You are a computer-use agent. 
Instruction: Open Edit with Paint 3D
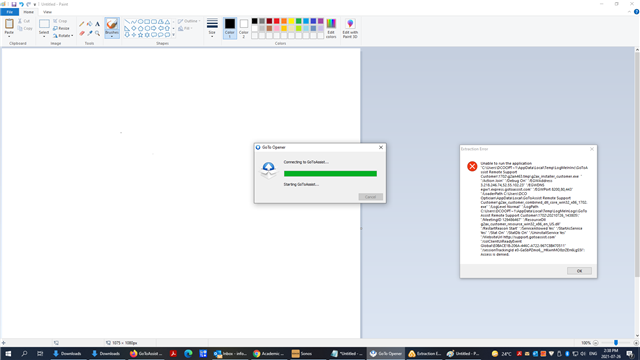[x=350, y=28]
